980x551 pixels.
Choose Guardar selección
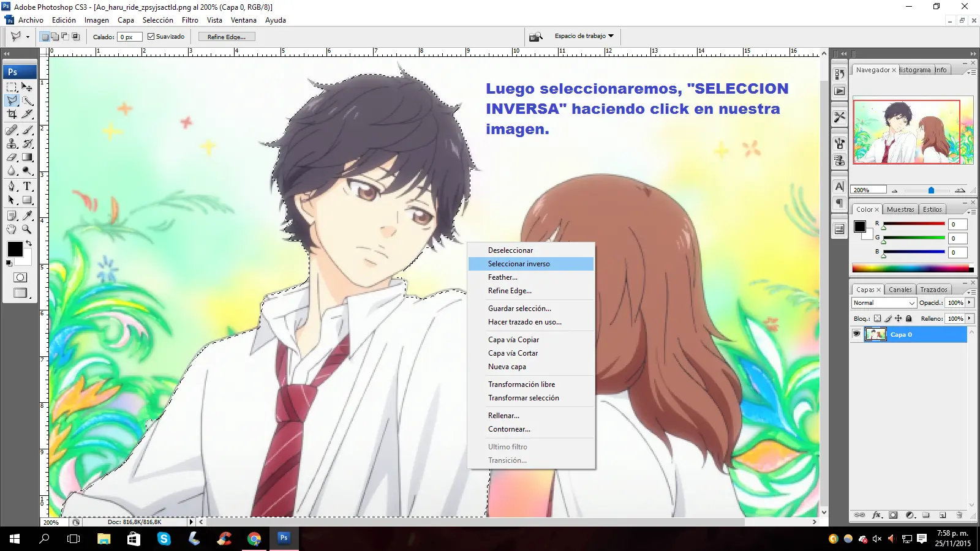click(x=531, y=309)
